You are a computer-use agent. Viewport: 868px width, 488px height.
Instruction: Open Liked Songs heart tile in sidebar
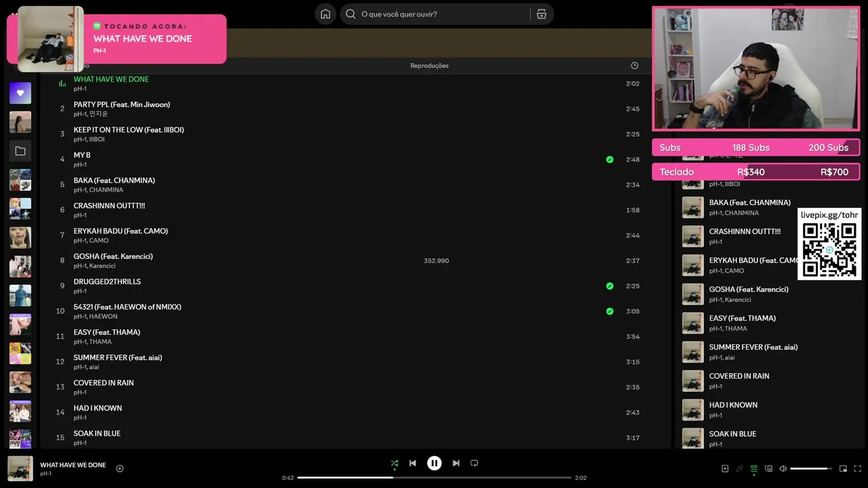pos(20,93)
